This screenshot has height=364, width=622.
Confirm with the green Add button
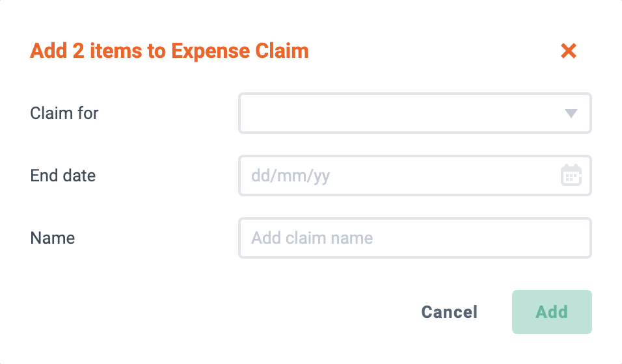tap(552, 312)
